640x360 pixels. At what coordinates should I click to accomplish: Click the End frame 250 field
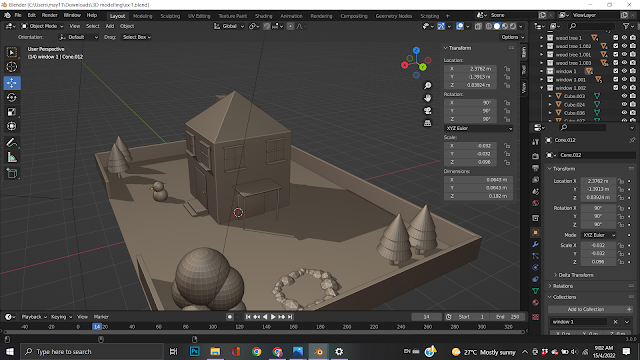coord(508,317)
